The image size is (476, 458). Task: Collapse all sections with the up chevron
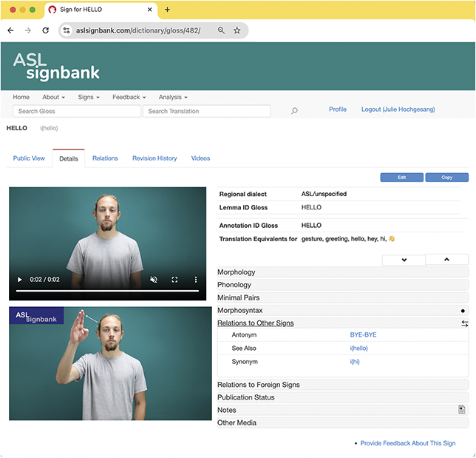[447, 259]
